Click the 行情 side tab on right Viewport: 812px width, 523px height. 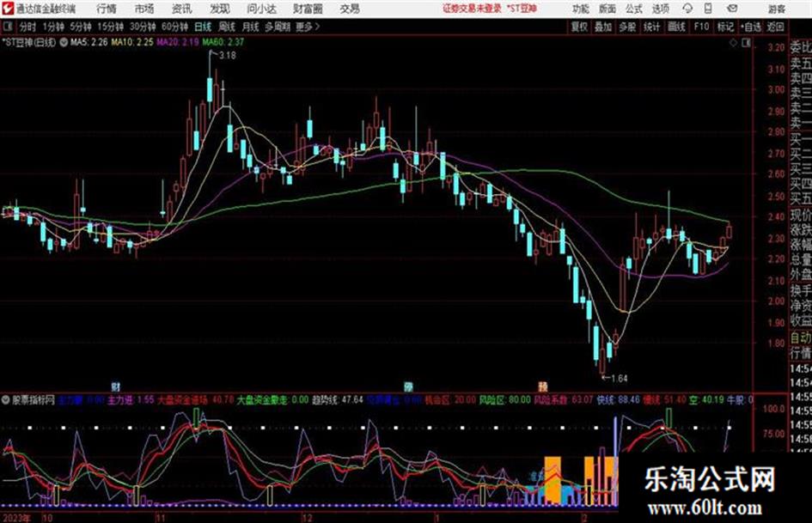(x=801, y=353)
